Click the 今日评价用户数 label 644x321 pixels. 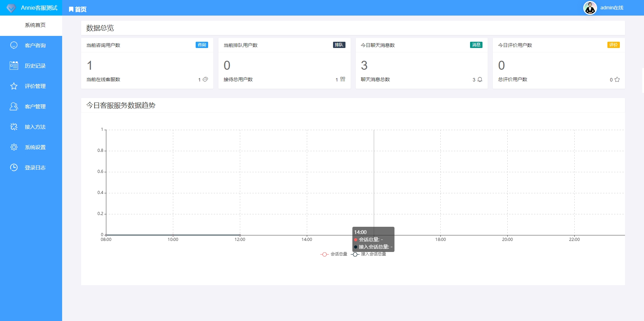515,45
